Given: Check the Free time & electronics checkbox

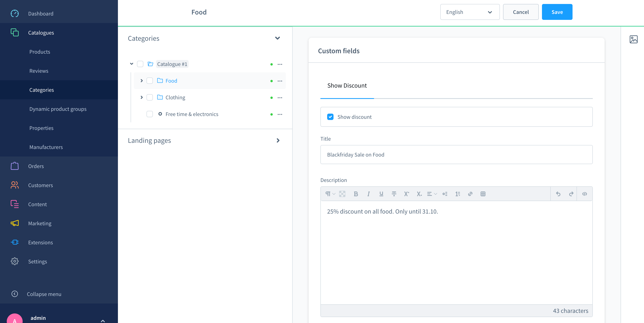Looking at the screenshot, I should [150, 114].
